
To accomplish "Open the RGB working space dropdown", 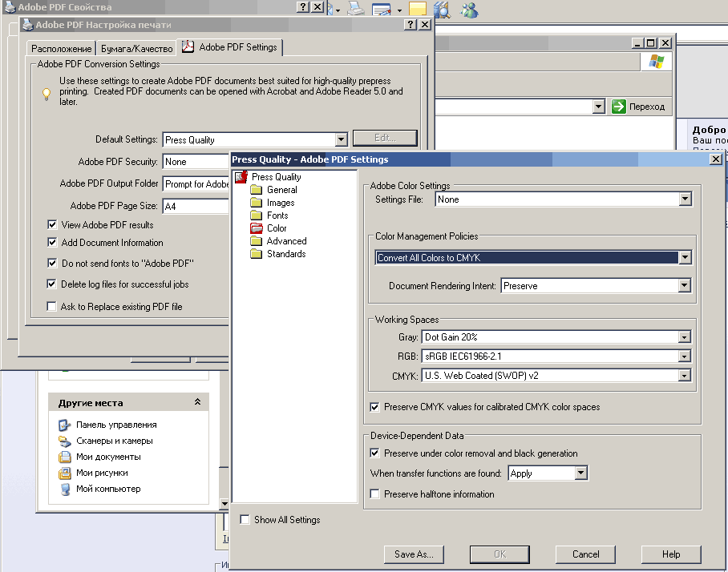I will pyautogui.click(x=684, y=356).
